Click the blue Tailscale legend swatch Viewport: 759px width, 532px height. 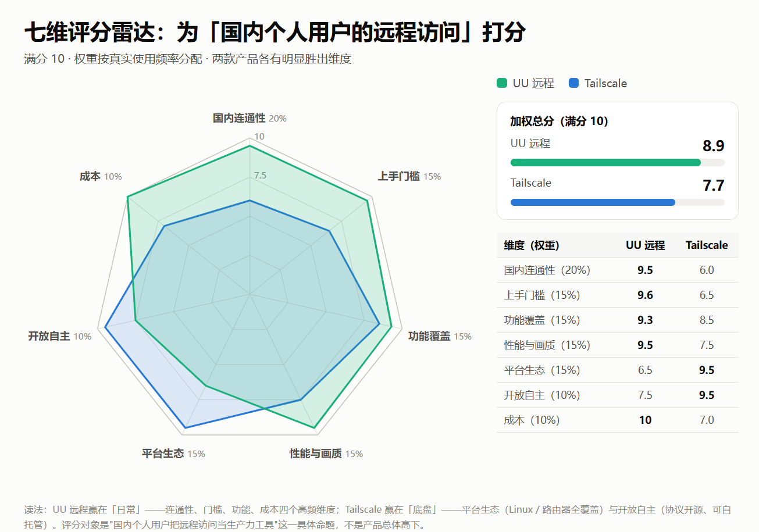[574, 83]
